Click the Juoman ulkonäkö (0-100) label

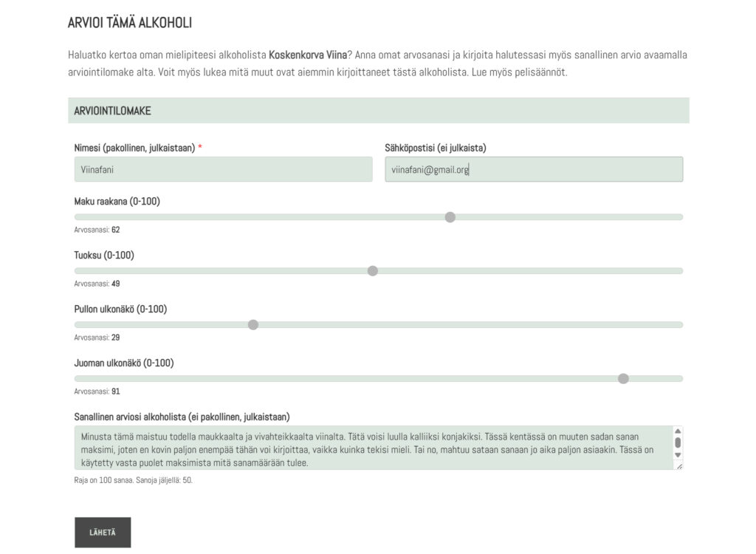coord(124,363)
